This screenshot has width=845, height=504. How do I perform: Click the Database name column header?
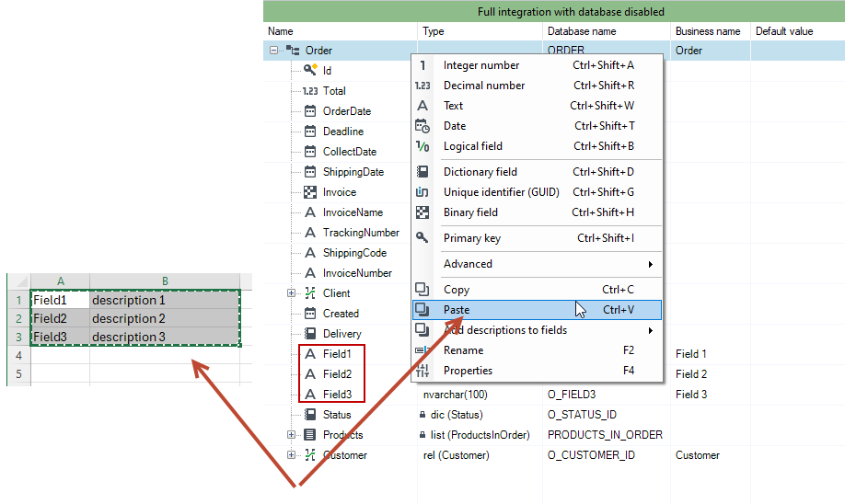click(607, 31)
